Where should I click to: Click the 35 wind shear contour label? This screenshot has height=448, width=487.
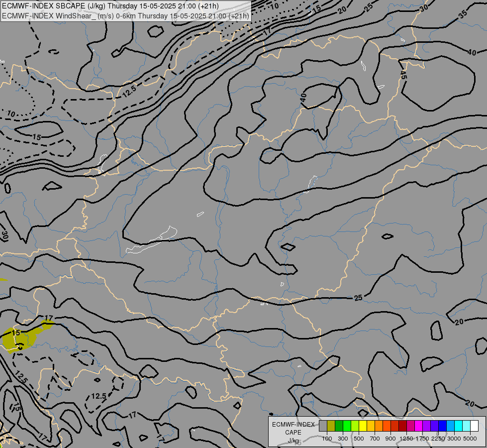tap(463, 14)
